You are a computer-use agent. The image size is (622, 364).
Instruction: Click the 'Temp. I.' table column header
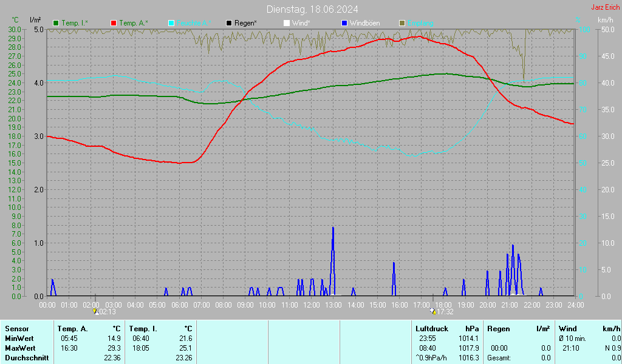[143, 329]
